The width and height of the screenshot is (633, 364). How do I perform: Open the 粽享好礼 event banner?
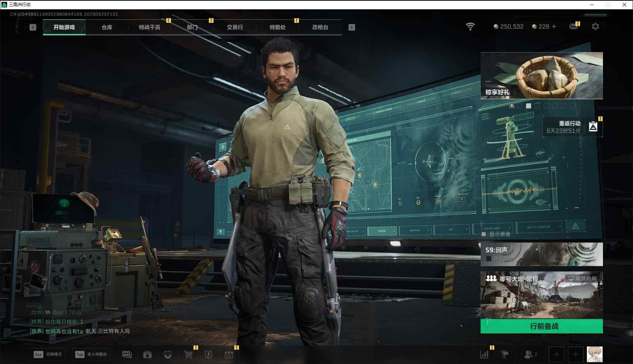(541, 75)
